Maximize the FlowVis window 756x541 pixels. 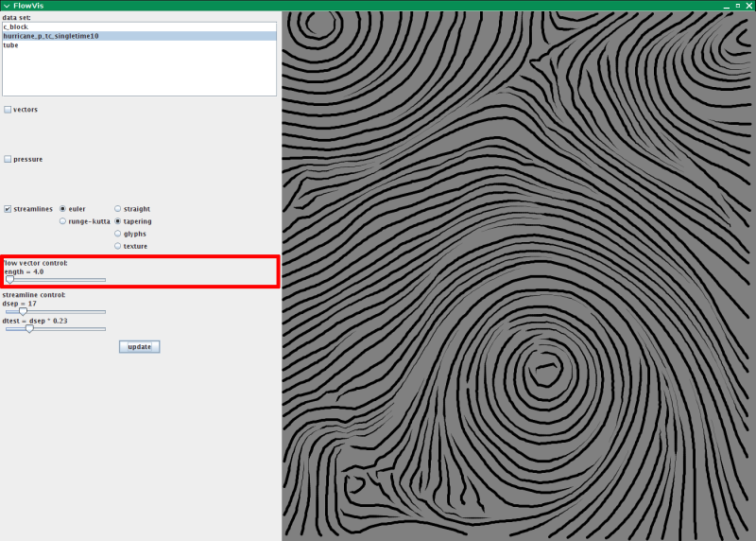pos(737,6)
